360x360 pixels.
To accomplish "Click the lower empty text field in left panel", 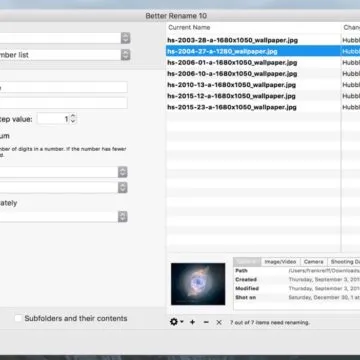I will click(63, 103).
